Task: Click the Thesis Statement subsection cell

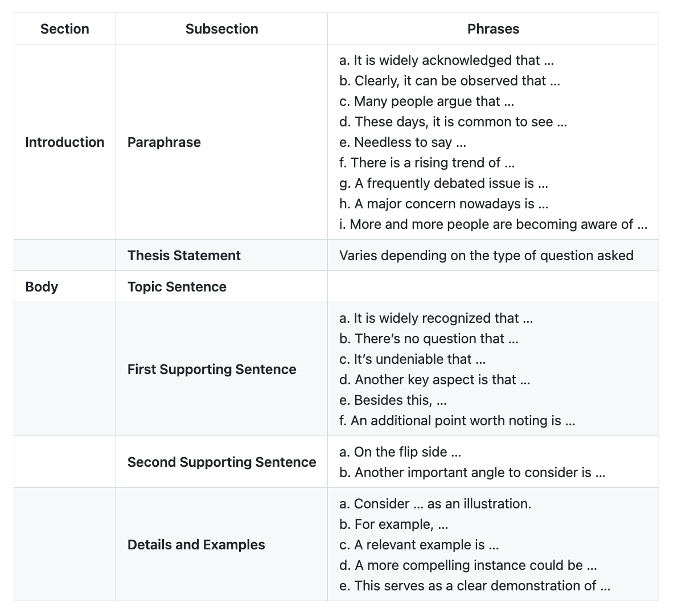Action: [x=184, y=256]
